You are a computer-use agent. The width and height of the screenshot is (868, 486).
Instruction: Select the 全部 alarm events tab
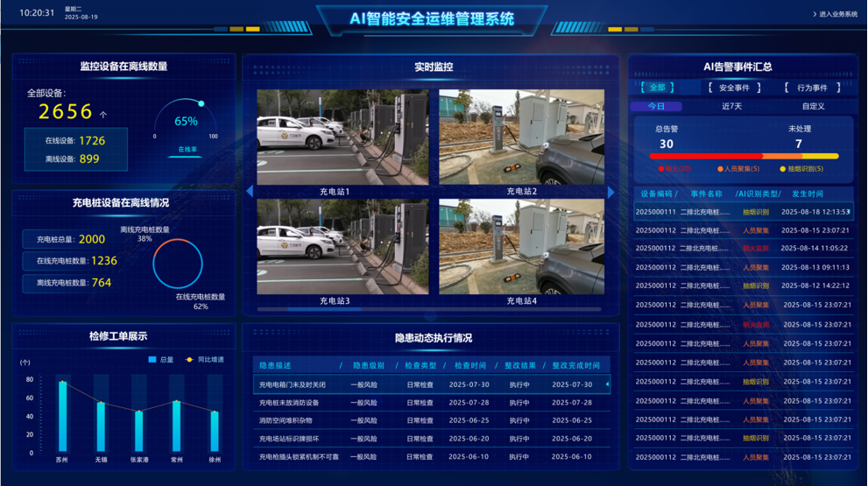click(656, 88)
